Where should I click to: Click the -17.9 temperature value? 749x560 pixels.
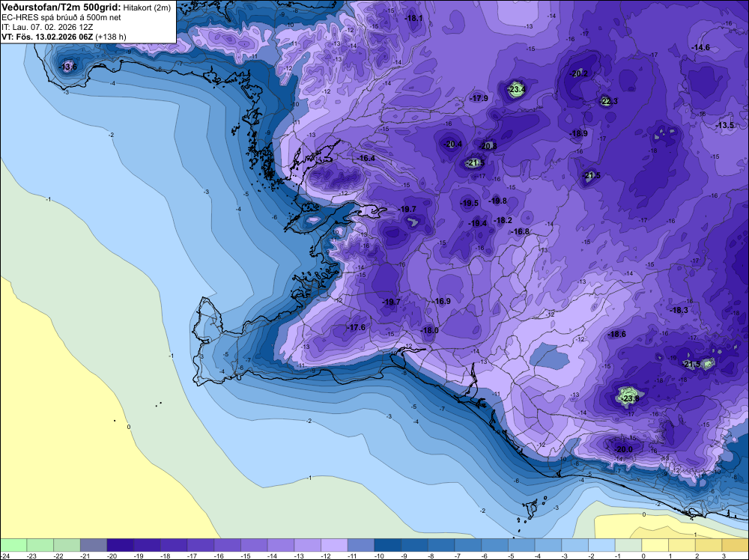[479, 98]
